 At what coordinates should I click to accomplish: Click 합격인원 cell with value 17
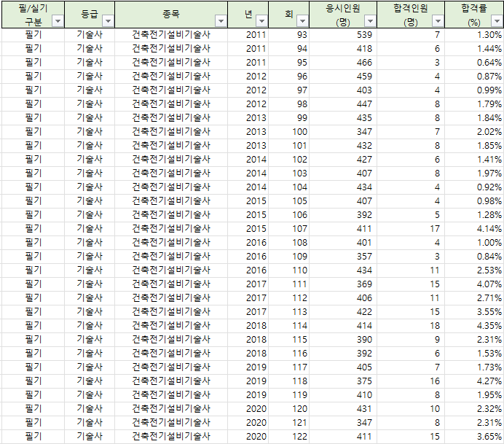(x=411, y=228)
